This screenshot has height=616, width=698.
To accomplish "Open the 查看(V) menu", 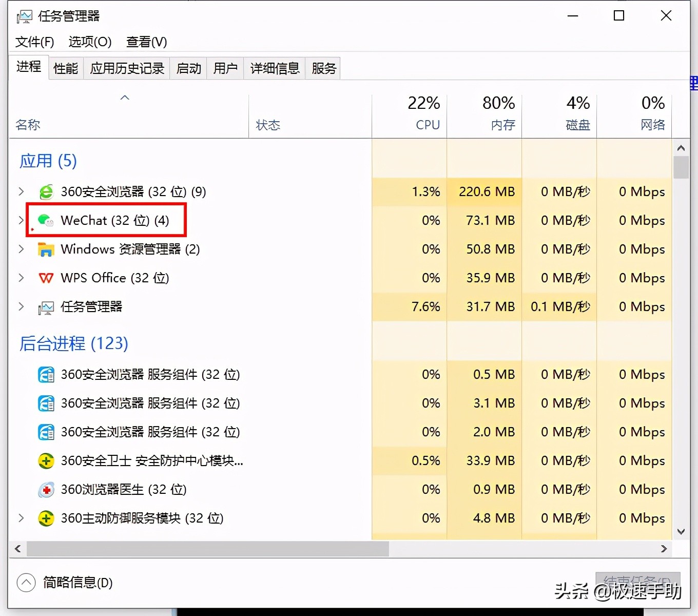I will point(147,42).
